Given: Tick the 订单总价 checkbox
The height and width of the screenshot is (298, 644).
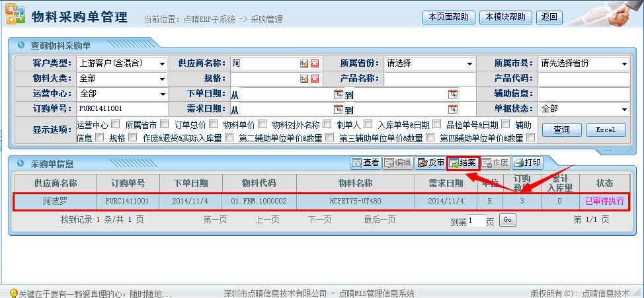Looking at the screenshot, I should click(x=213, y=124).
